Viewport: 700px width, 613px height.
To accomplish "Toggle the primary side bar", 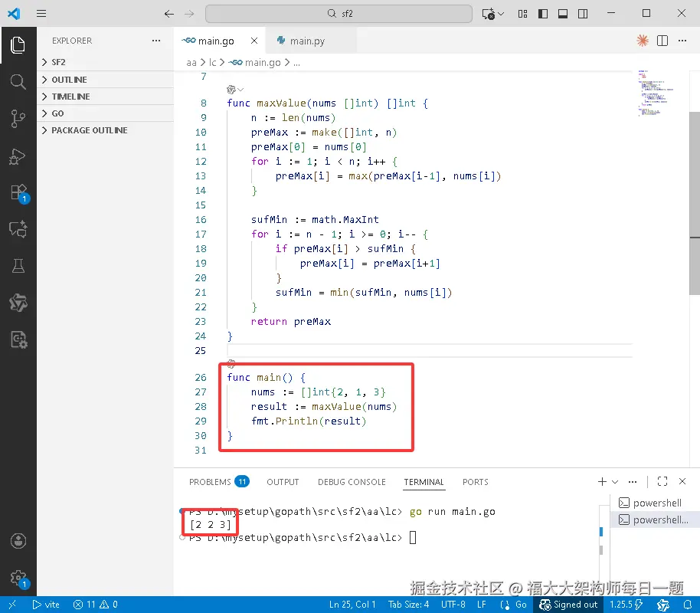I will [x=543, y=14].
